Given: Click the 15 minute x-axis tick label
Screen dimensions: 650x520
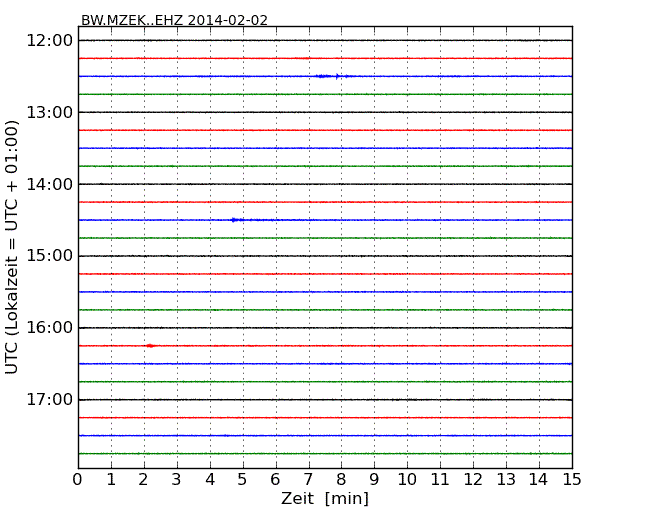Looking at the screenshot, I should [x=572, y=479].
